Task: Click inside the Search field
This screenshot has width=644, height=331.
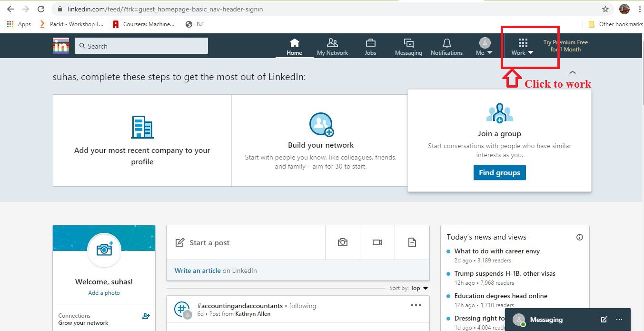Action: [141, 46]
